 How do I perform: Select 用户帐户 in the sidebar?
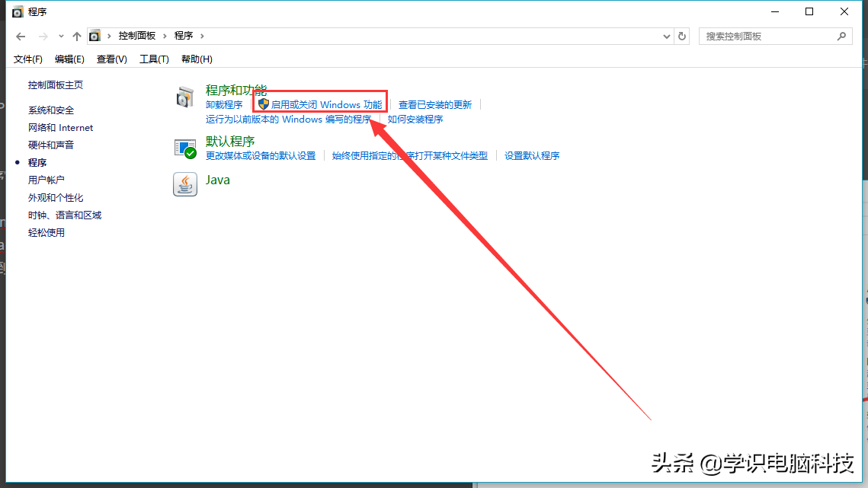pyautogui.click(x=46, y=180)
